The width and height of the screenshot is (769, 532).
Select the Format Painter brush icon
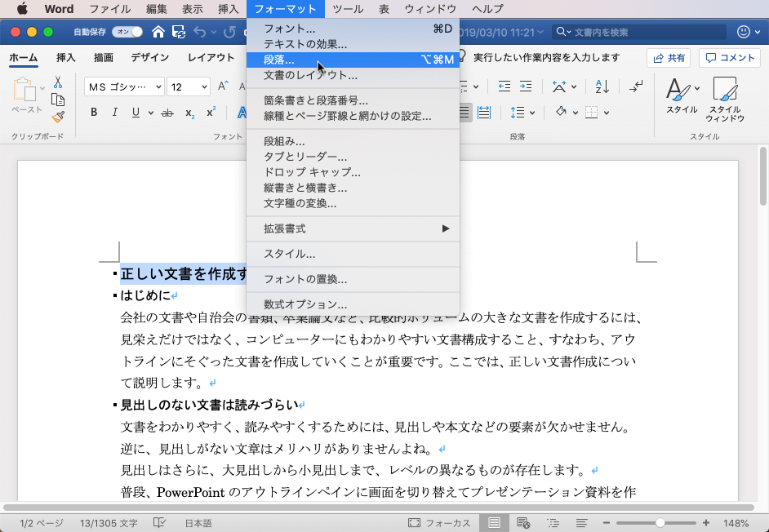point(58,117)
